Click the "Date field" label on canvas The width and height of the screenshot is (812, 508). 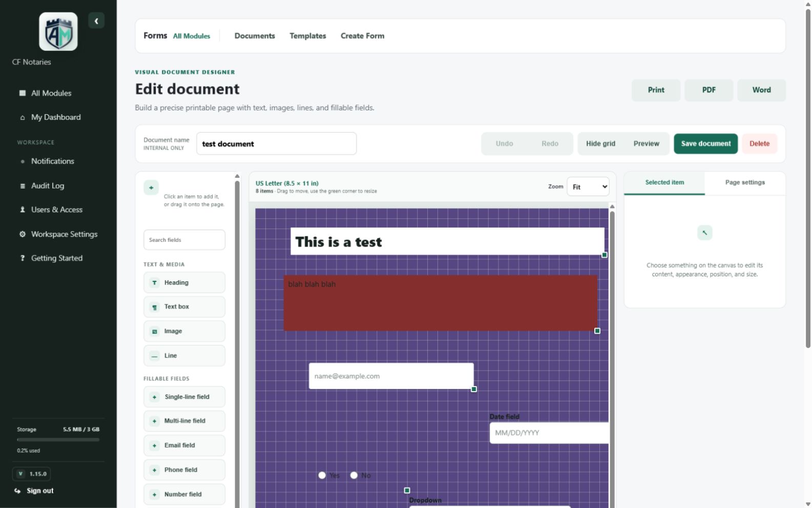coord(505,417)
